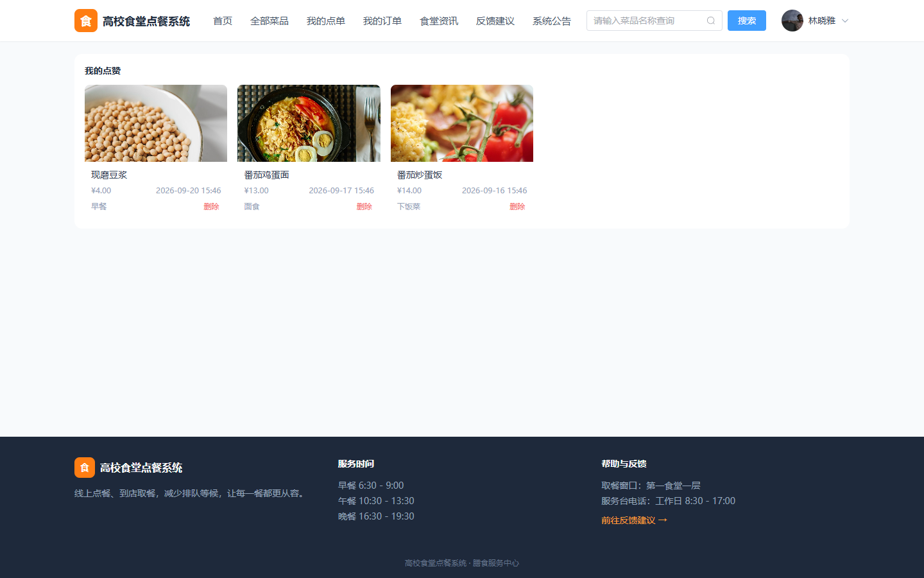The width and height of the screenshot is (924, 578).
Task: Open the 首页 menu item
Action: click(223, 21)
